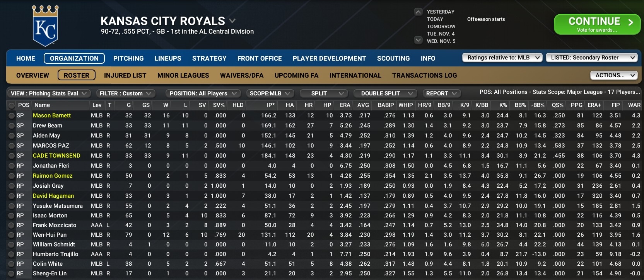The width and height of the screenshot is (644, 280).
Task: Expand the LISTED Secondary Roster dropdown
Action: point(591,58)
